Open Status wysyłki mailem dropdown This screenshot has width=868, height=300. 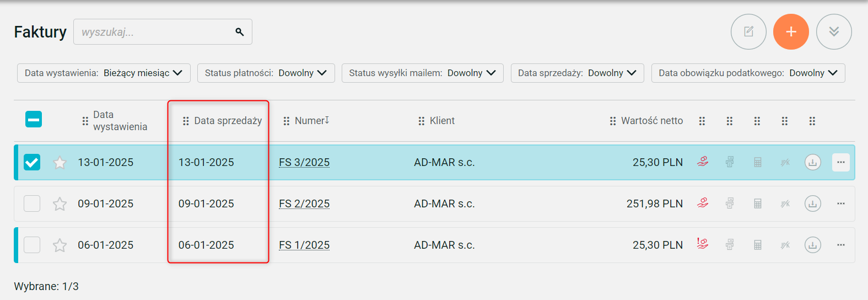click(422, 73)
